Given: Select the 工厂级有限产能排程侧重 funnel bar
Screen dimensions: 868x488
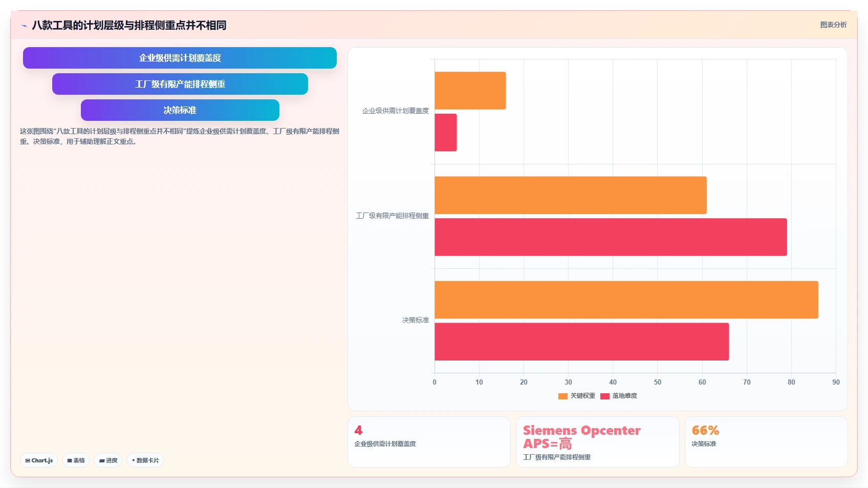Looking at the screenshot, I should point(180,84).
